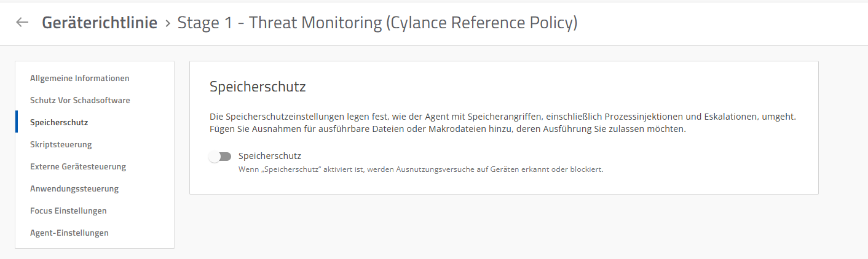The image size is (868, 259).
Task: Open the Allgemeine Informationen section
Action: coord(79,79)
